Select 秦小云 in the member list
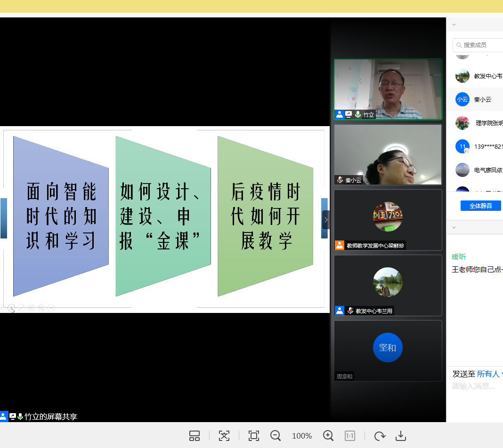The image size is (503, 448). 482,99
